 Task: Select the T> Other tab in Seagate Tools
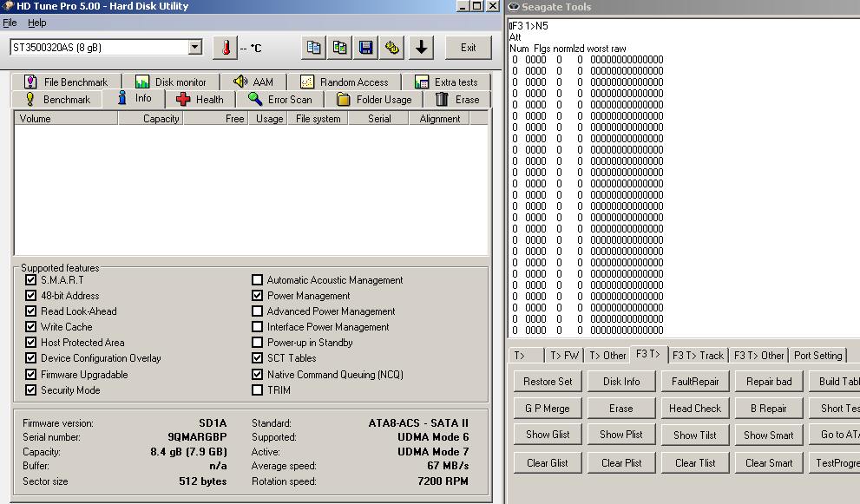pos(607,356)
